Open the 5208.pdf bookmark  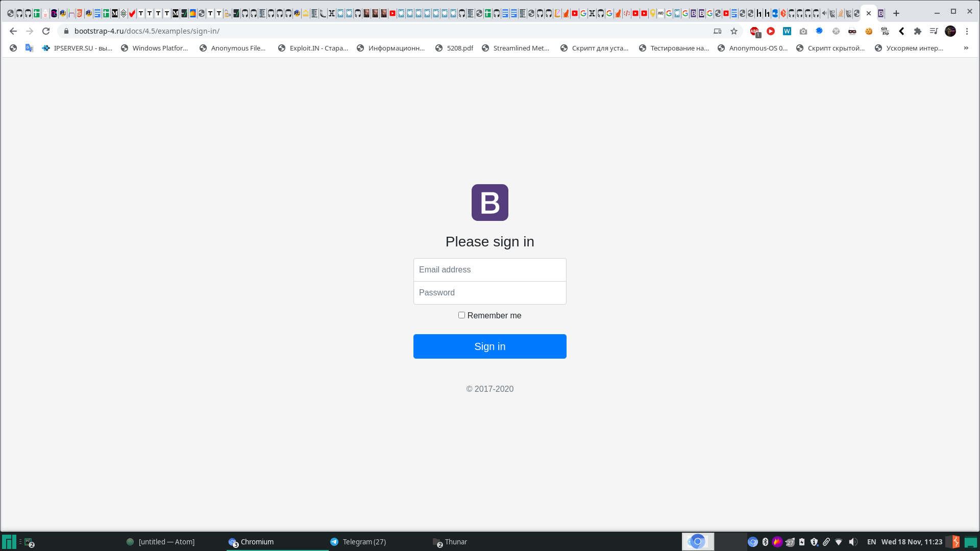point(454,48)
